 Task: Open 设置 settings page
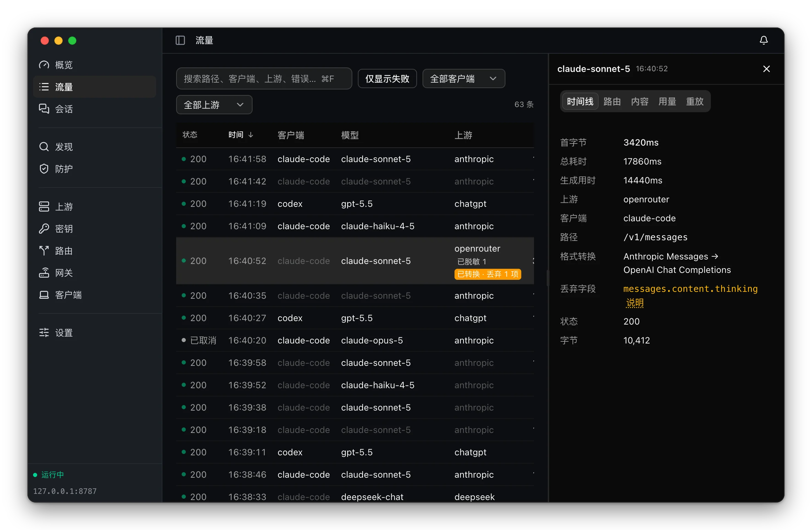tap(94, 332)
